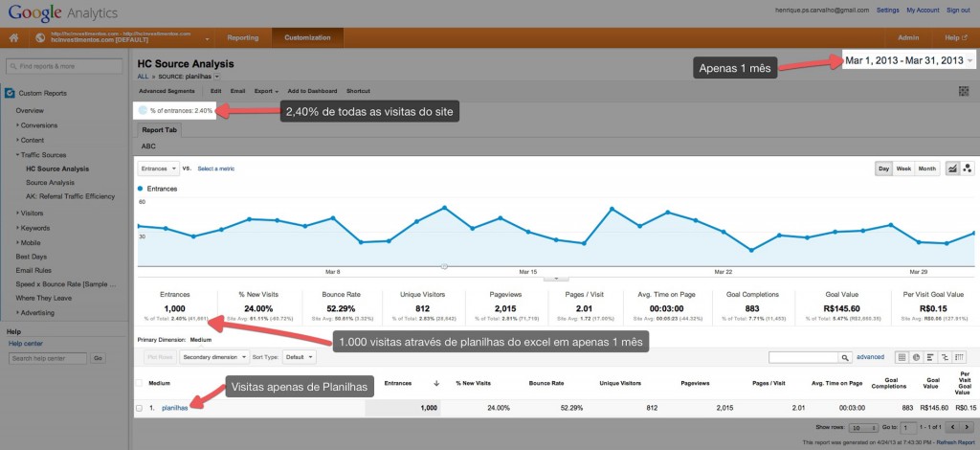Select the pie chart percentage view
The height and width of the screenshot is (450, 980).
tap(916, 357)
